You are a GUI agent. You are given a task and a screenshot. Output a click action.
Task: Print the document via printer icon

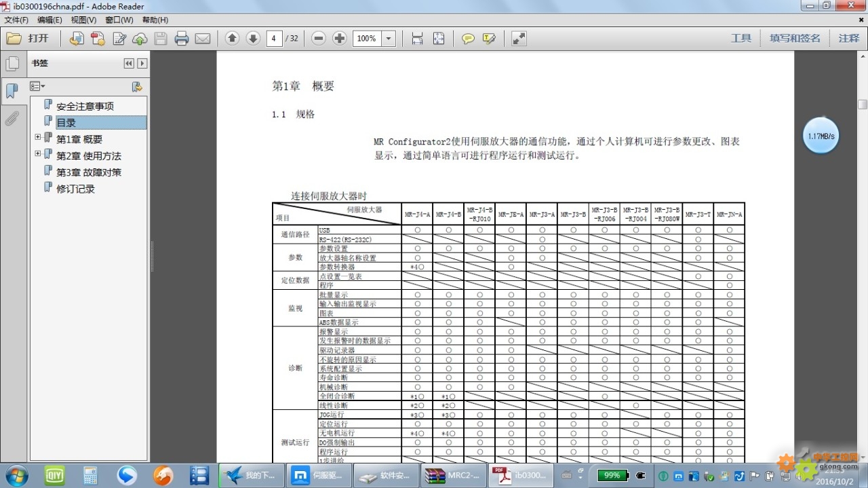click(x=182, y=39)
